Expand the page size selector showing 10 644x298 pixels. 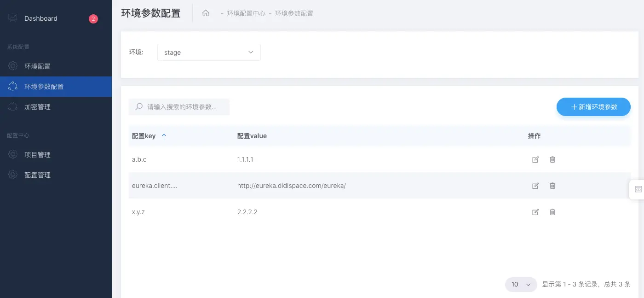click(521, 284)
